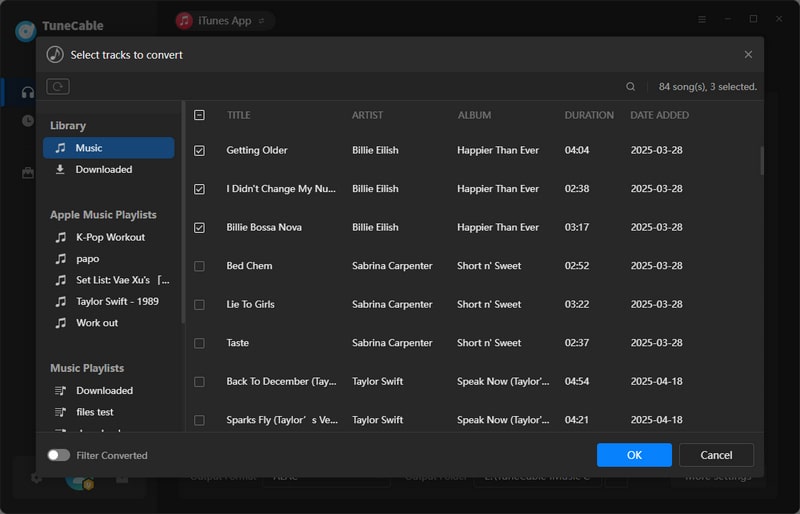
Task: Click music note icon beside K-Pop Workout
Action: pos(61,237)
